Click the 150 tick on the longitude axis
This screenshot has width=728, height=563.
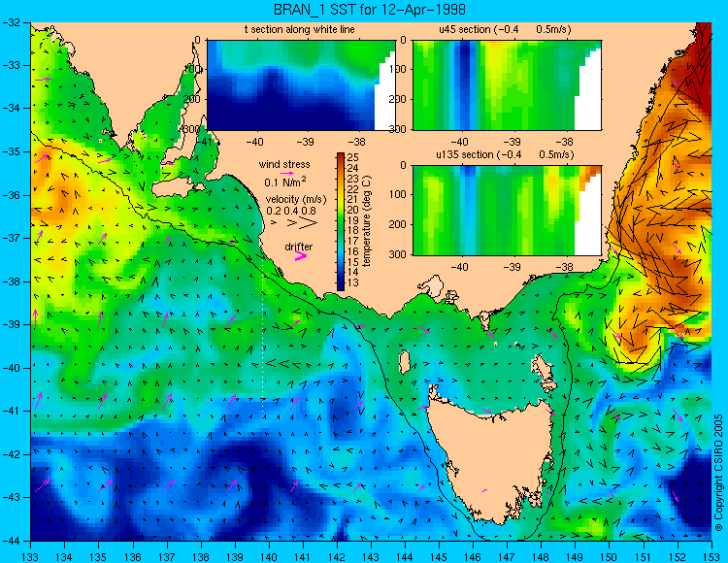point(610,556)
